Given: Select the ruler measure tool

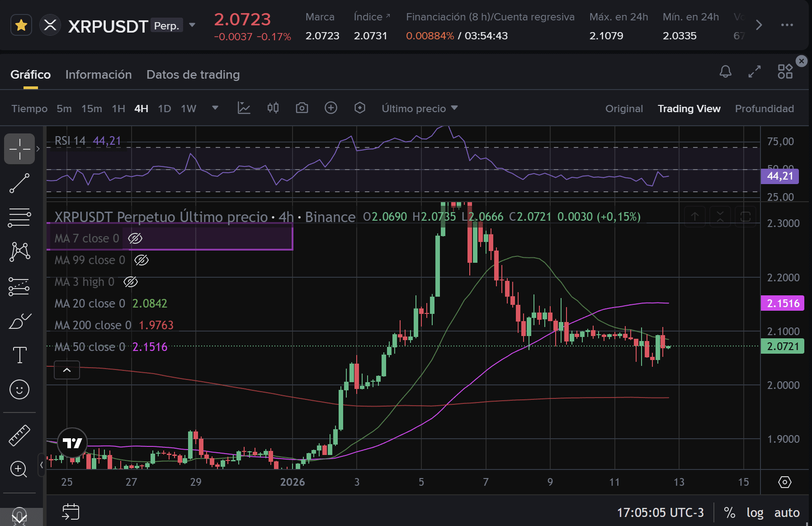Looking at the screenshot, I should tap(19, 435).
